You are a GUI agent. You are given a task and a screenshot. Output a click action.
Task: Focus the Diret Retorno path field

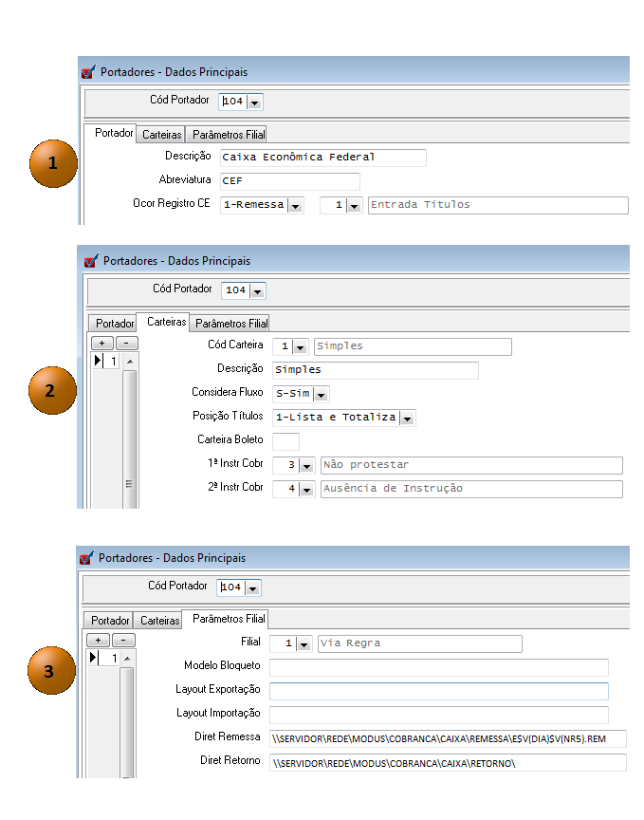coord(448,763)
